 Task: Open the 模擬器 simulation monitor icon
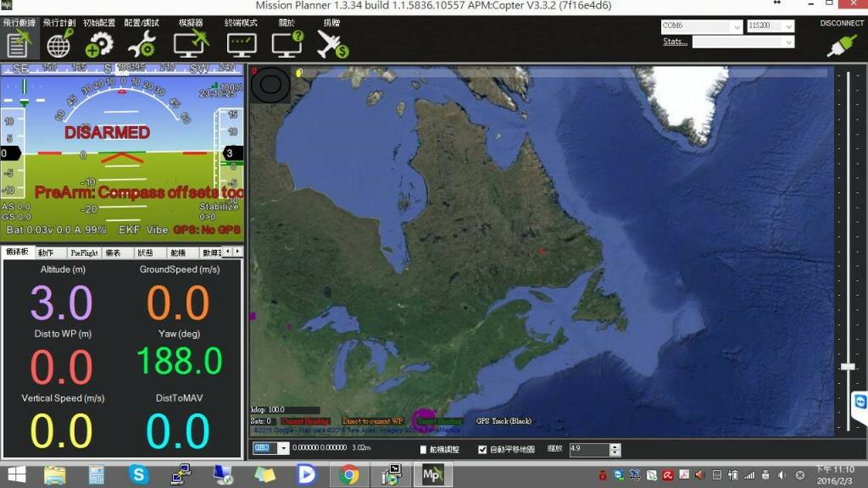[x=191, y=44]
